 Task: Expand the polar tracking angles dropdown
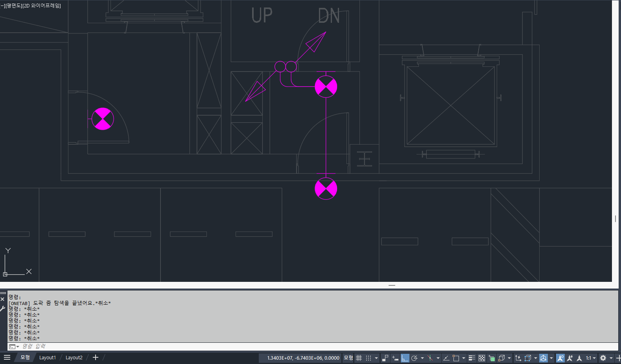pos(422,358)
